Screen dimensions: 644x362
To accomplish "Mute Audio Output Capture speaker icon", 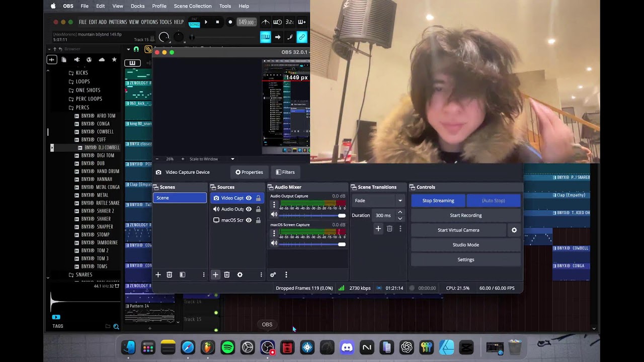I will click(x=274, y=215).
